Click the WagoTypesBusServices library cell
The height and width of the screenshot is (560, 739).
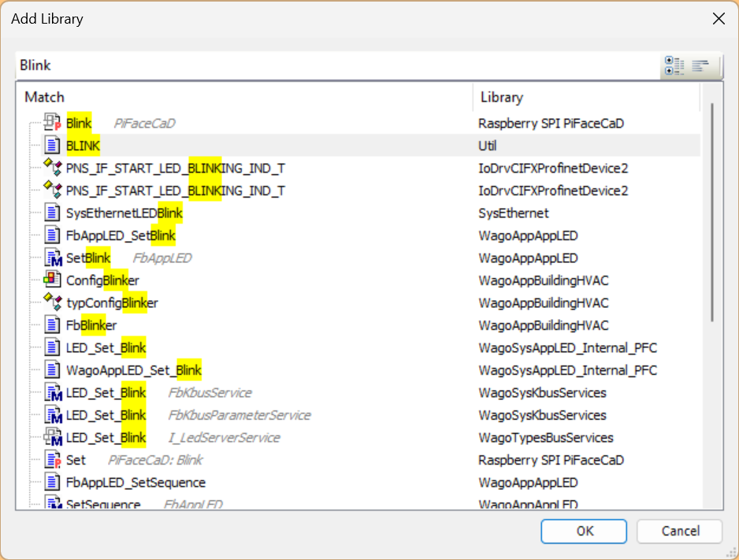[x=546, y=438]
